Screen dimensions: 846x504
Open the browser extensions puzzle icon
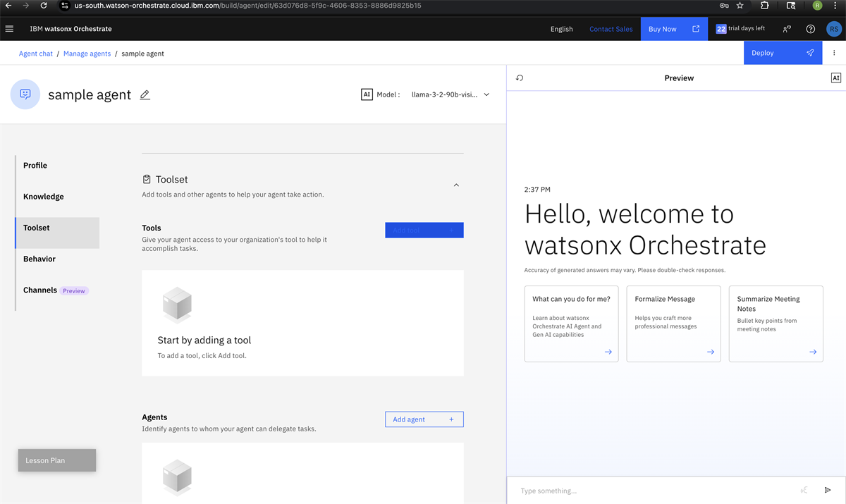[x=765, y=6]
